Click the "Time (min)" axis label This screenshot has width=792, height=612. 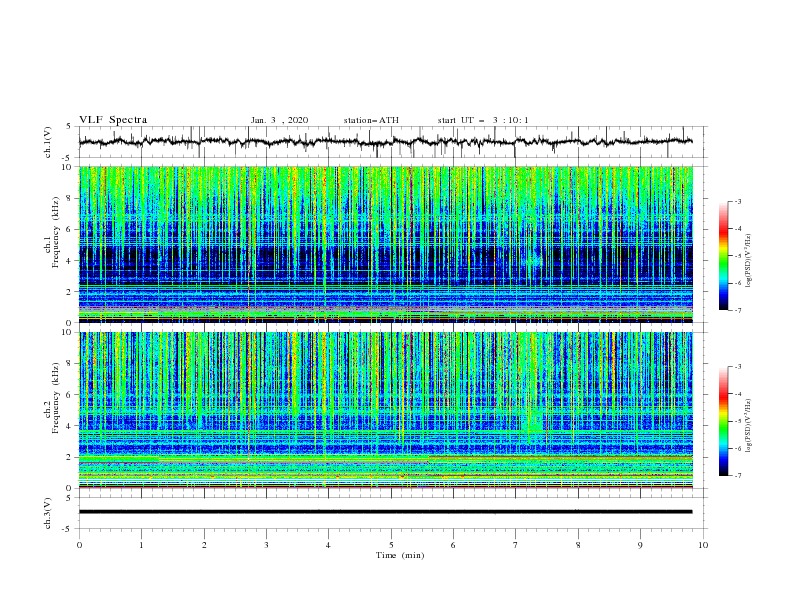point(400,555)
